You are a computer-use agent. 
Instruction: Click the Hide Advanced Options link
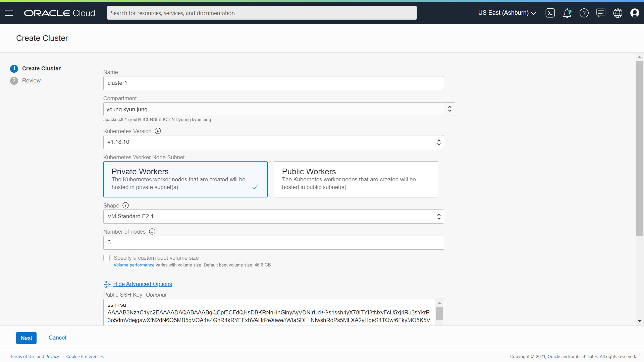[x=143, y=284]
